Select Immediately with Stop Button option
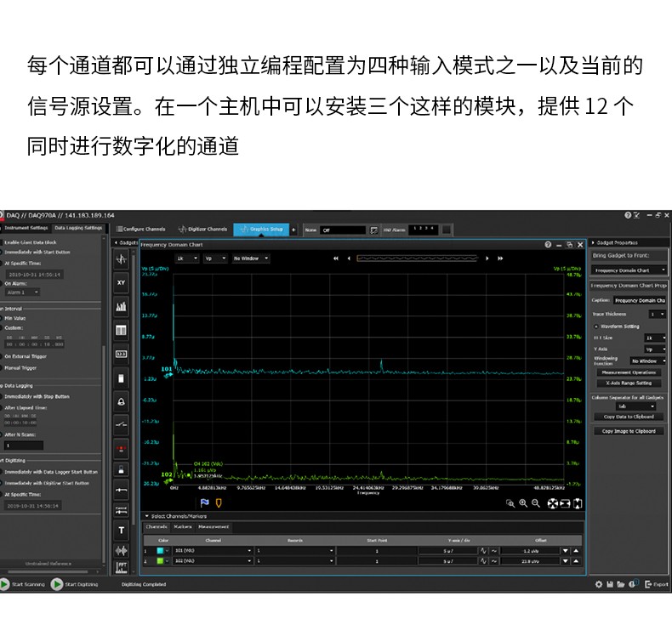Screen dimensions: 672x619 tap(37, 396)
